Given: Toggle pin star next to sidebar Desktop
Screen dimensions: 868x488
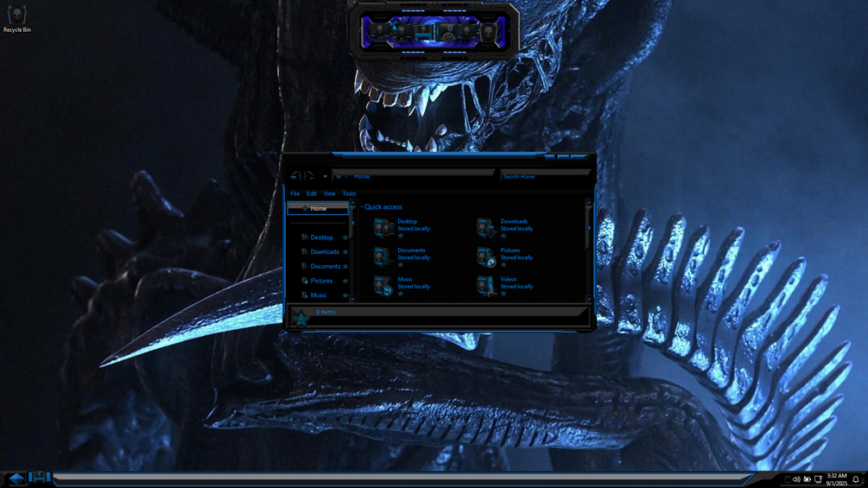Looking at the screenshot, I should pos(345,238).
